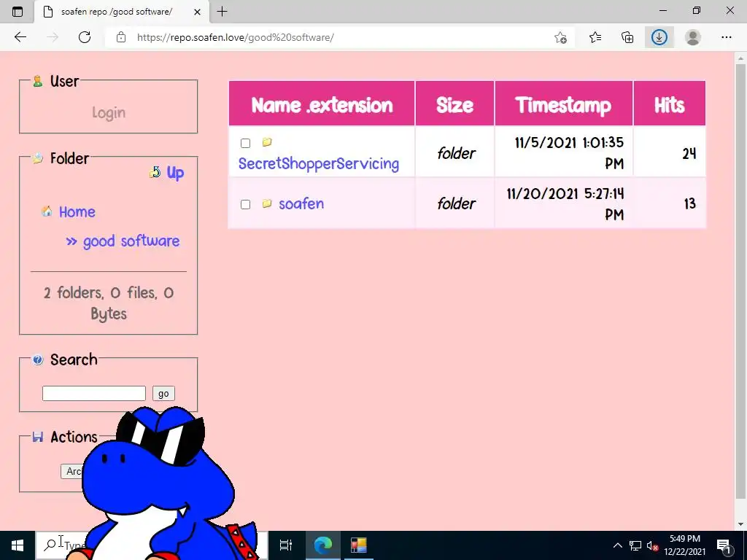Go Up one folder level
This screenshot has width=747, height=560.
click(175, 172)
